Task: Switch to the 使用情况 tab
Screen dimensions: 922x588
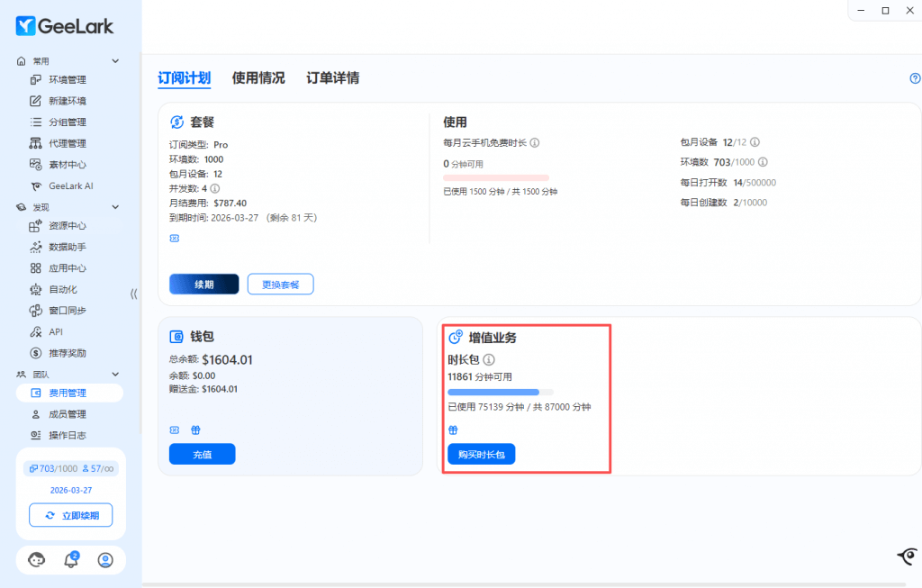Action: pos(258,78)
